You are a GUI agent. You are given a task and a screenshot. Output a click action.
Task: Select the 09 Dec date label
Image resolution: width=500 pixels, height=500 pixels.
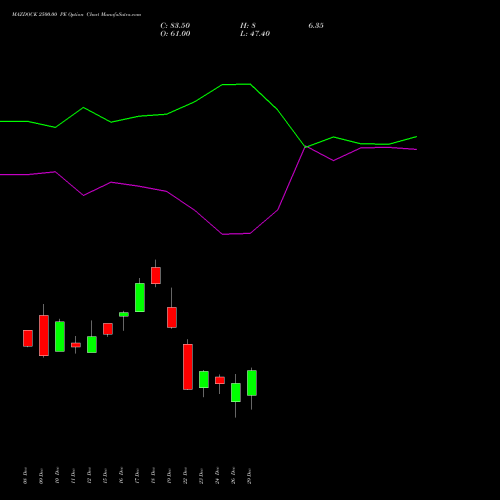(x=41, y=476)
